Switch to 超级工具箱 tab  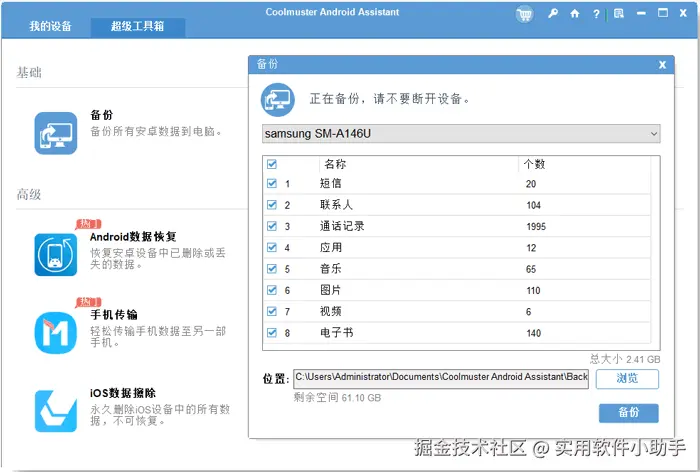[x=138, y=27]
